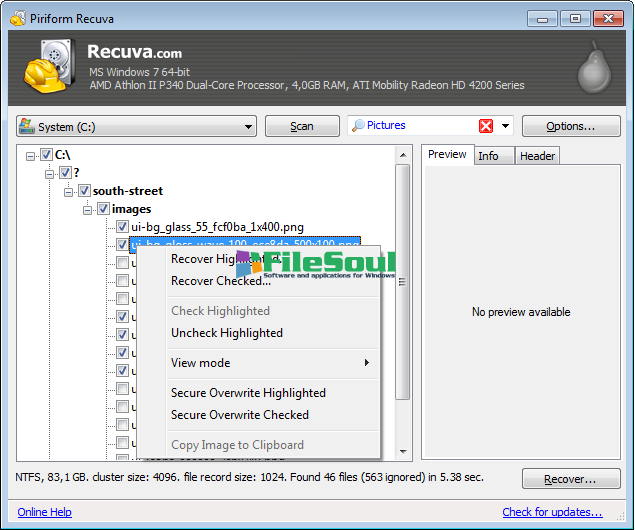
Task: Switch to the Info tab
Action: pos(488,156)
